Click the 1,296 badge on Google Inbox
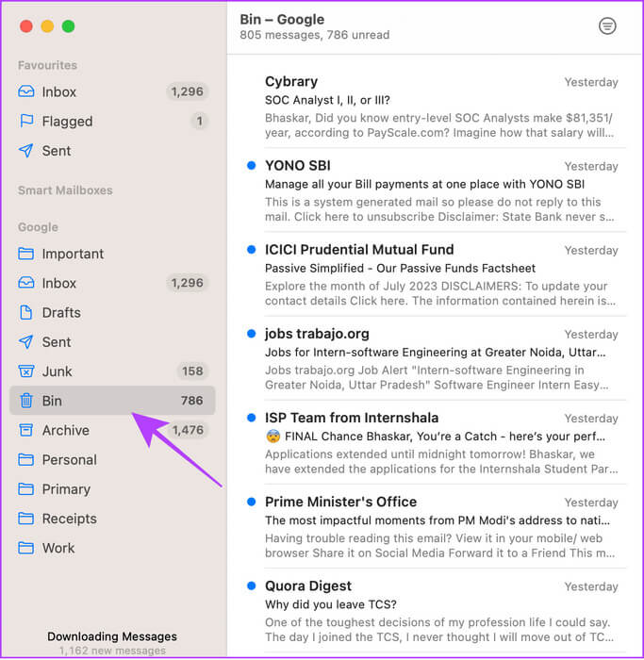This screenshot has height=660, width=644. tap(187, 283)
